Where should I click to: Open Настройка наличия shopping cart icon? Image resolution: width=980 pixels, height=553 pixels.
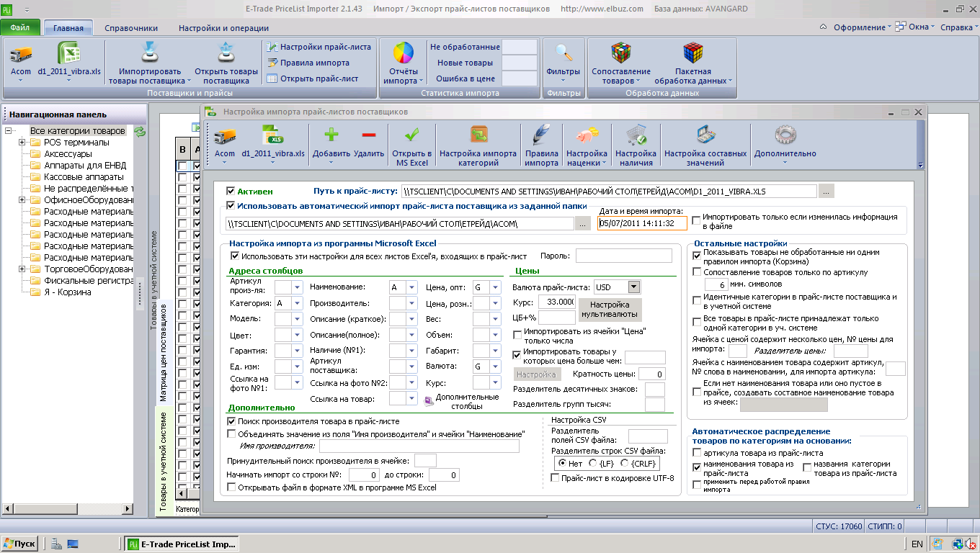(x=636, y=136)
